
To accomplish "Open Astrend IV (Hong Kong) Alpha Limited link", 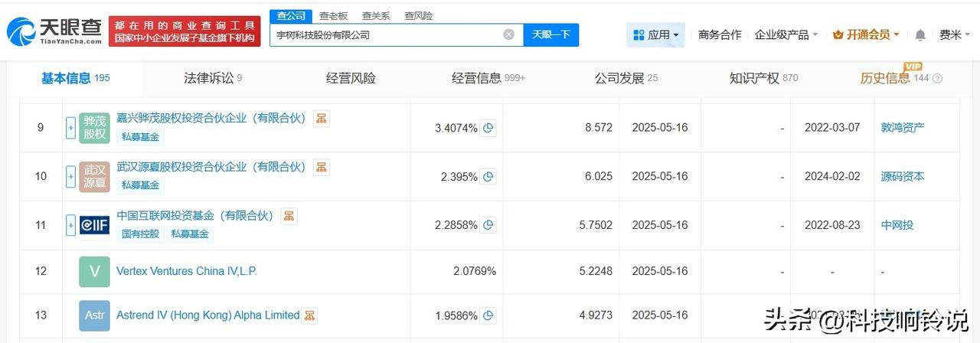I will coord(207,315).
